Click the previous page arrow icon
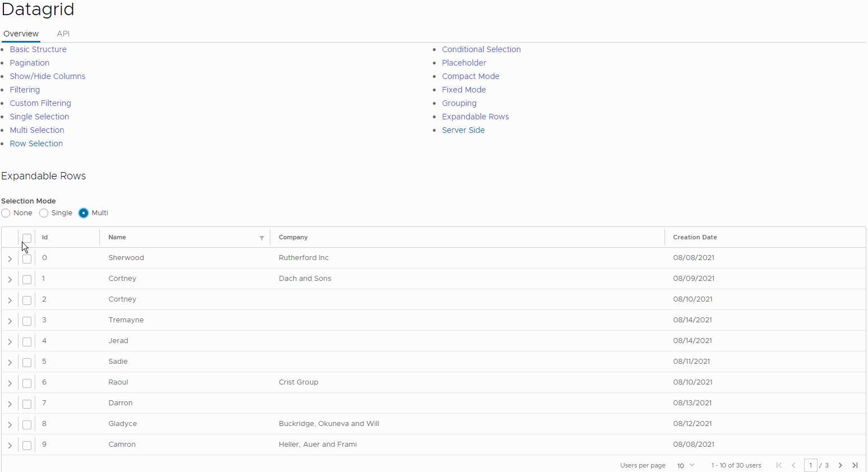This screenshot has width=868, height=472. tap(794, 465)
